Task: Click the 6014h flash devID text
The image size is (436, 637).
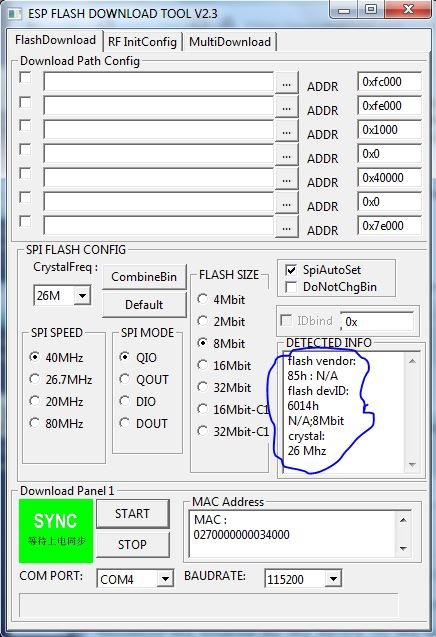Action: 303,405
